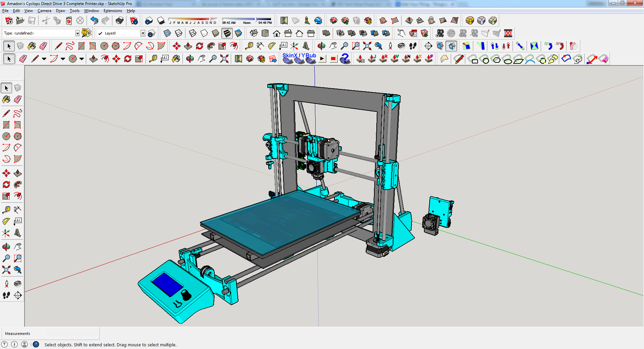
Task: Click the Open file folder icon
Action: click(x=20, y=21)
